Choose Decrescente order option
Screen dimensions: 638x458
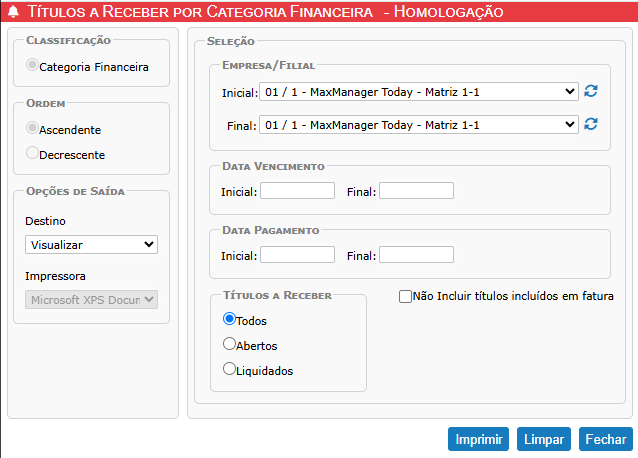coord(32,154)
